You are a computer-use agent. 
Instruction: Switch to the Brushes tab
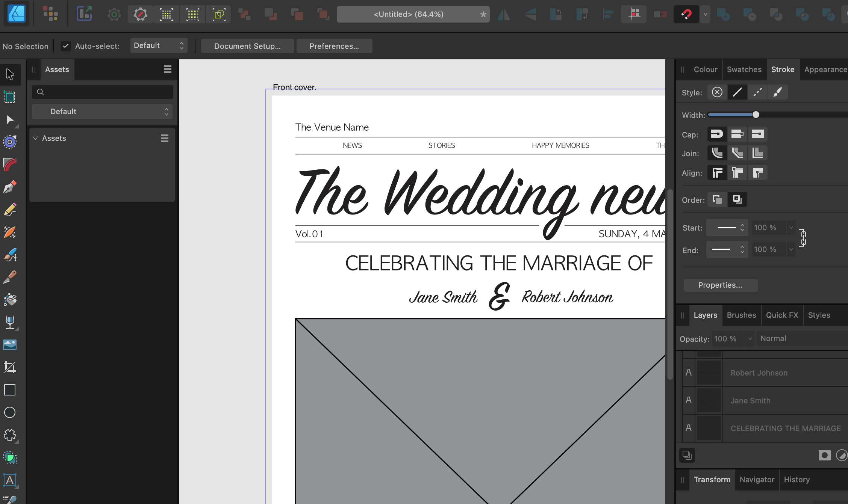point(741,315)
